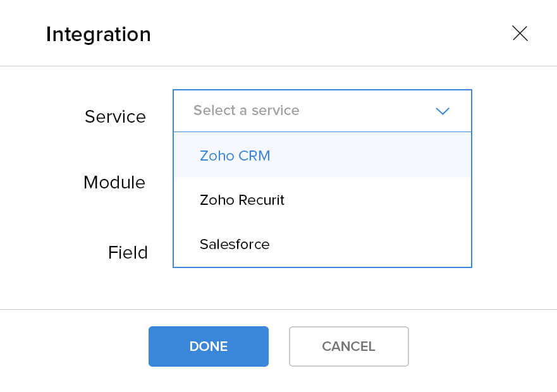Confirm the integration settings
This screenshot has height=392, width=557.
pyautogui.click(x=209, y=346)
